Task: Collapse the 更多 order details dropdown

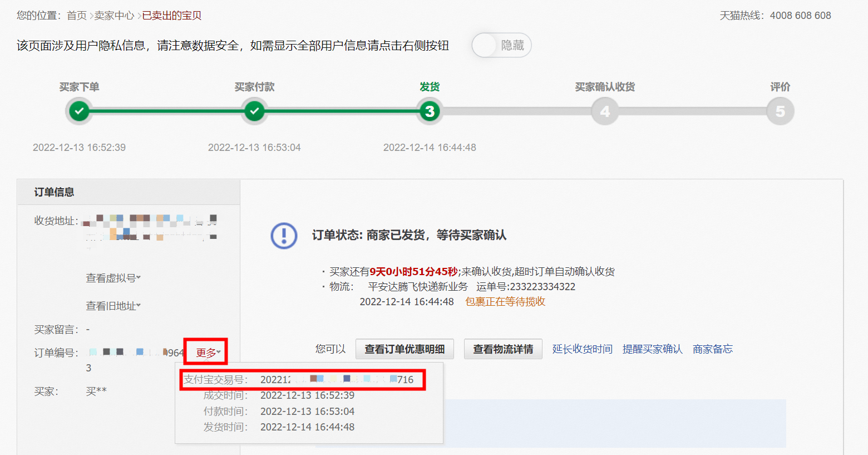Action: pyautogui.click(x=208, y=353)
